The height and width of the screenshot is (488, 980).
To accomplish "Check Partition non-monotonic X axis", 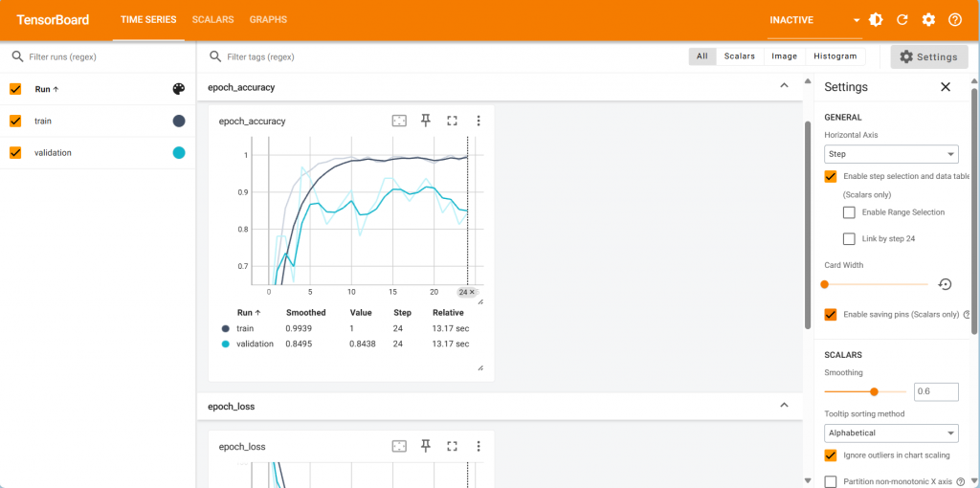I will (831, 481).
